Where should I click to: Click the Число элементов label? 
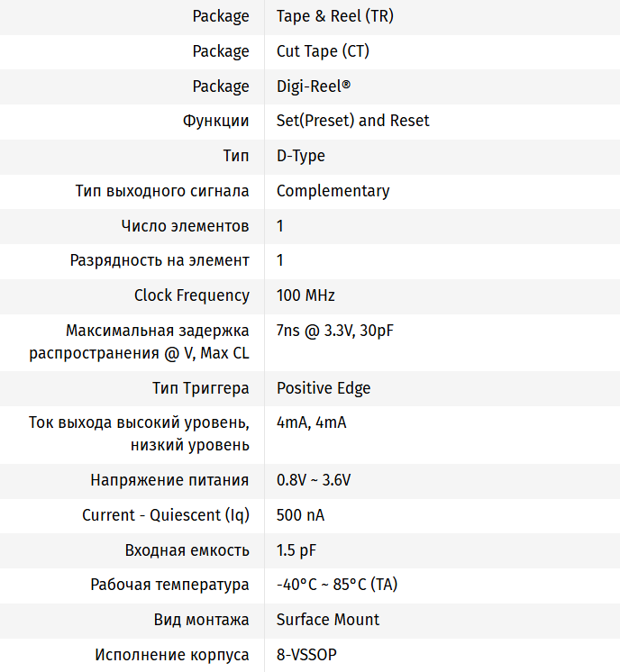pos(185,226)
